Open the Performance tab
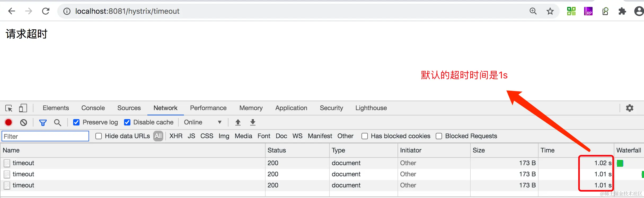The width and height of the screenshot is (644, 198). click(208, 108)
